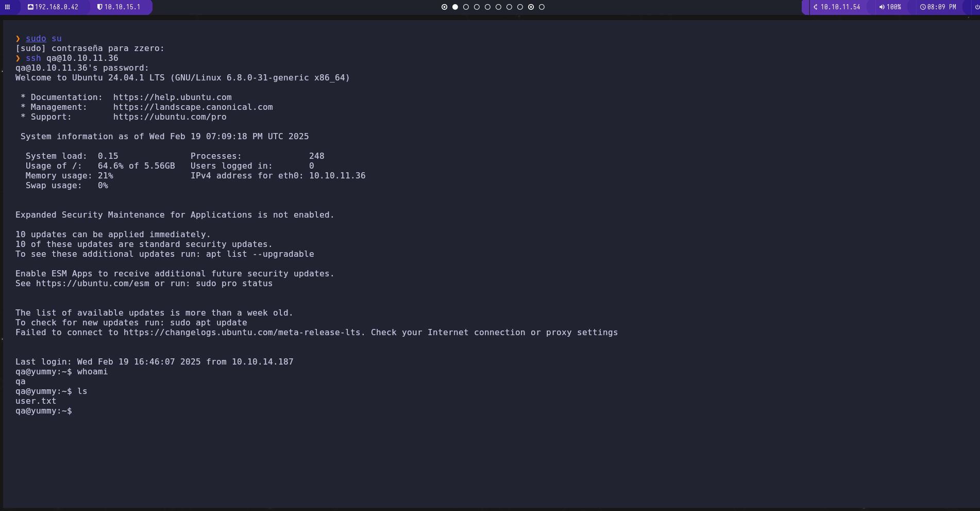This screenshot has width=980, height=511.
Task: Open the changelogs.ubuntu.com/meta-release-lts URL
Action: pyautogui.click(x=242, y=333)
